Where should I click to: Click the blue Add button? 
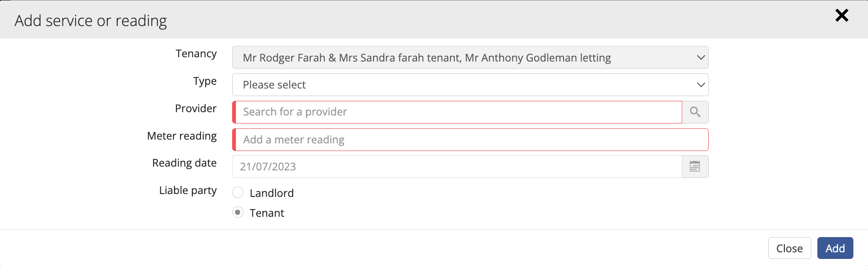(835, 248)
